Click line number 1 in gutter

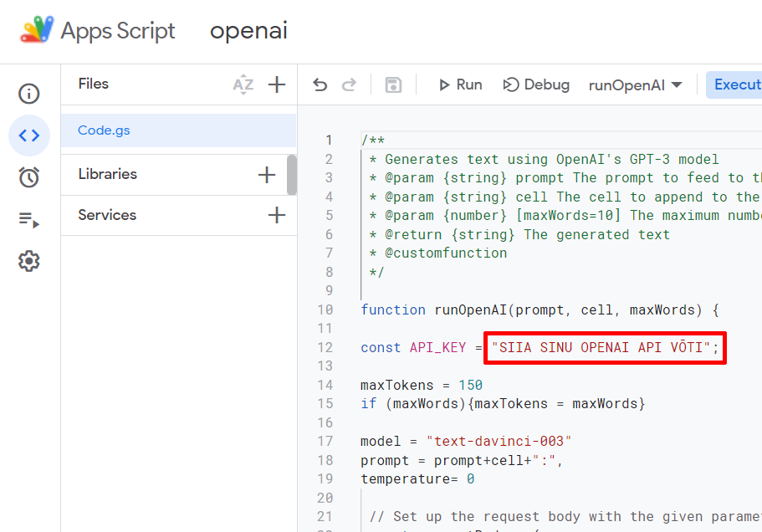click(329, 141)
